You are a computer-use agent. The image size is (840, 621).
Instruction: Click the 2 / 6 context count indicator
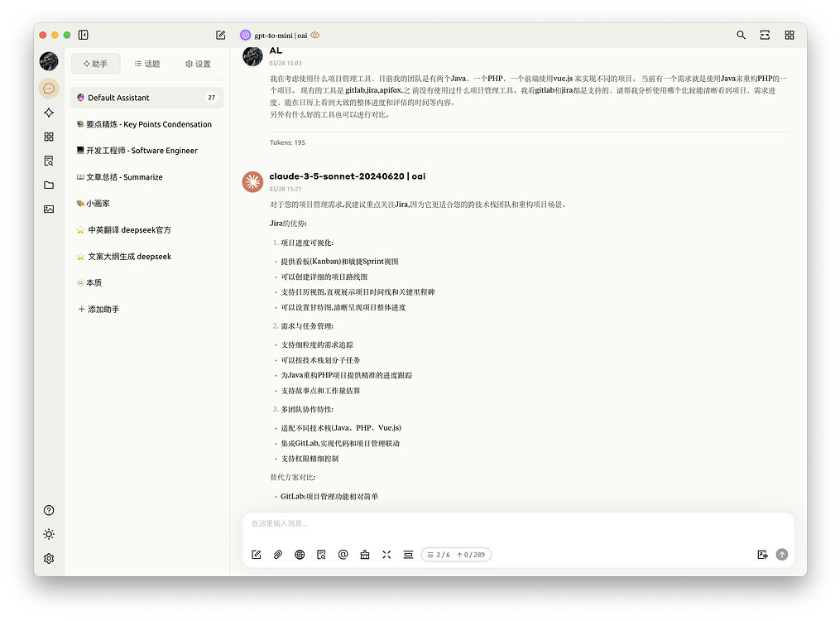tap(439, 555)
